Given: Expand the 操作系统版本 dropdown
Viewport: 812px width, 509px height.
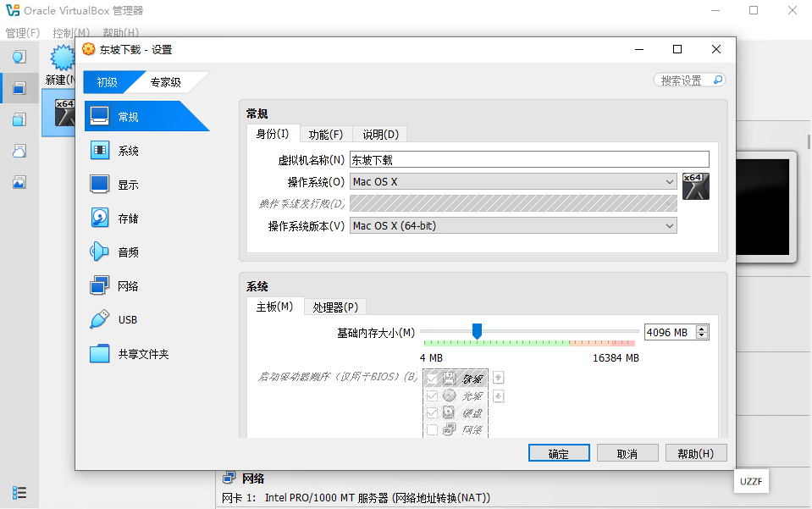Looking at the screenshot, I should pos(671,225).
